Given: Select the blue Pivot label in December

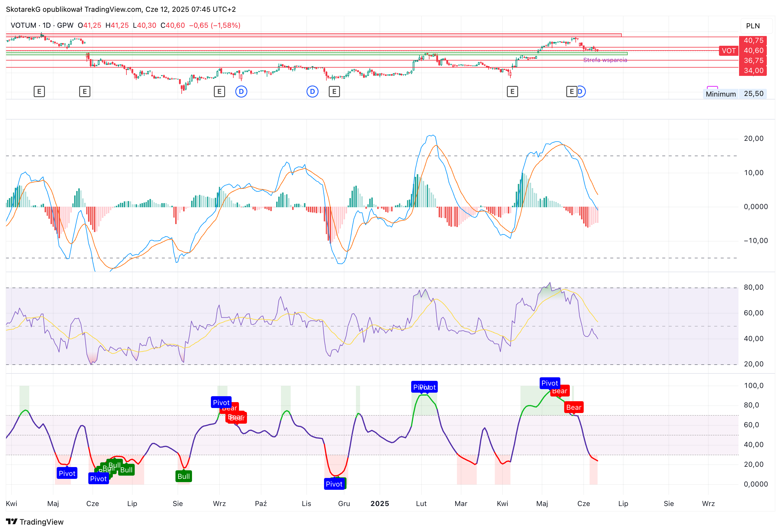Looking at the screenshot, I should point(334,484).
